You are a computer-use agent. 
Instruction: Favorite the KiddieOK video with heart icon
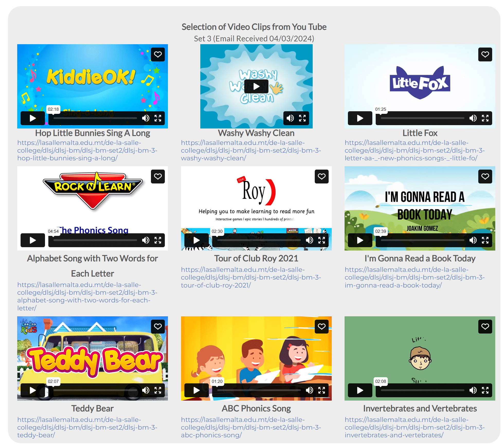pos(158,54)
